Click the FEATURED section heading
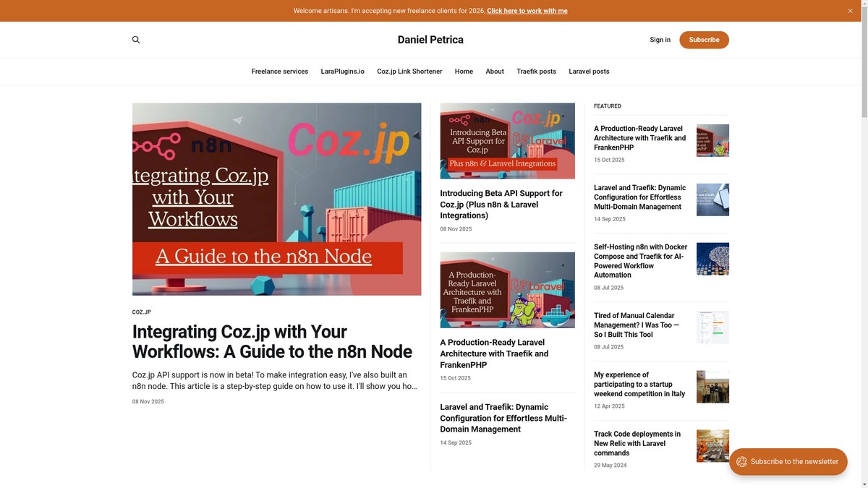 (608, 106)
